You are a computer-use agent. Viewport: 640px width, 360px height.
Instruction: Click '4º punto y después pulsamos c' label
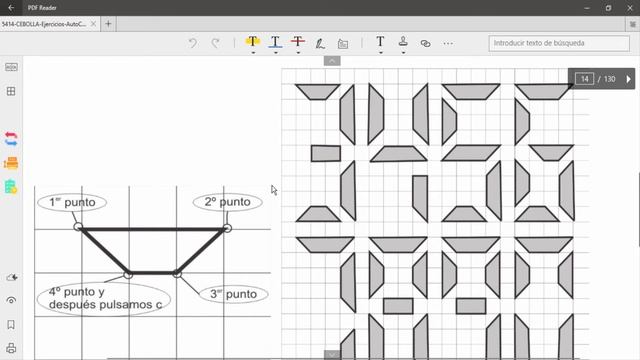(x=104, y=298)
